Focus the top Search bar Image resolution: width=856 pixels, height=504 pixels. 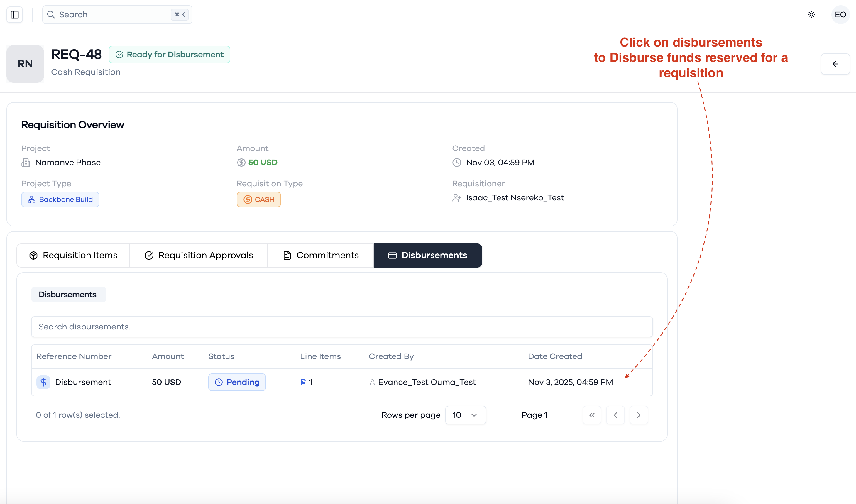(117, 15)
